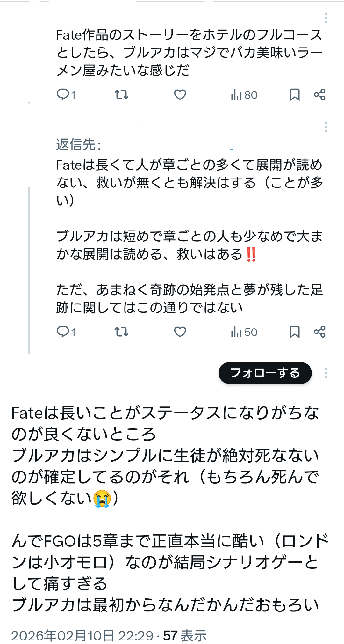View analytics showing 80 impressions
The width and height of the screenshot is (344, 644).
tap(244, 95)
